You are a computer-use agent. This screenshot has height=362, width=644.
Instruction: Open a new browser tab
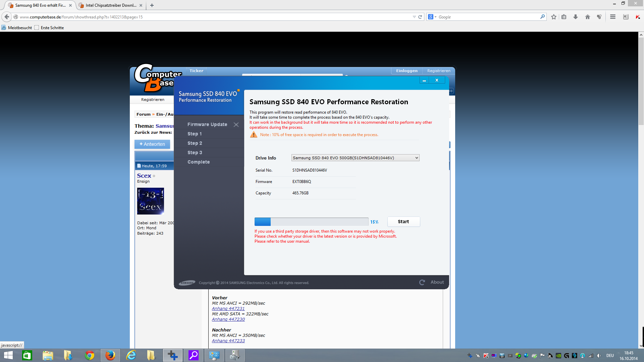(152, 5)
